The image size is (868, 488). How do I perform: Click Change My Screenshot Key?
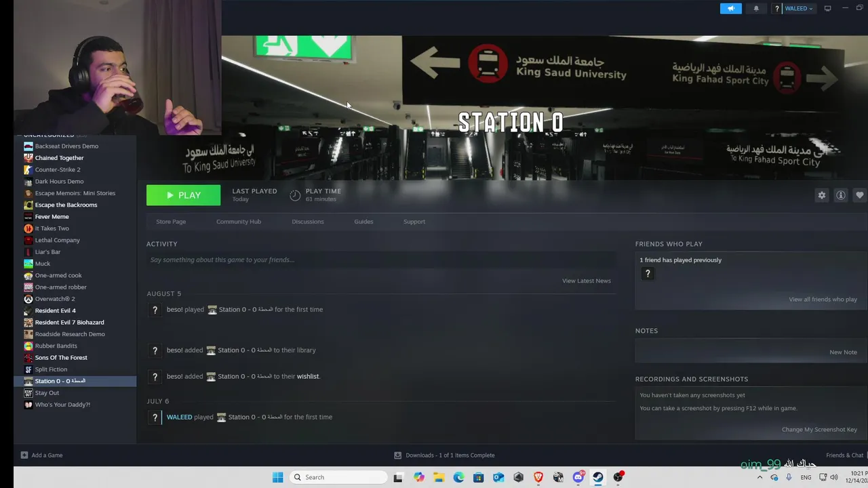click(819, 430)
